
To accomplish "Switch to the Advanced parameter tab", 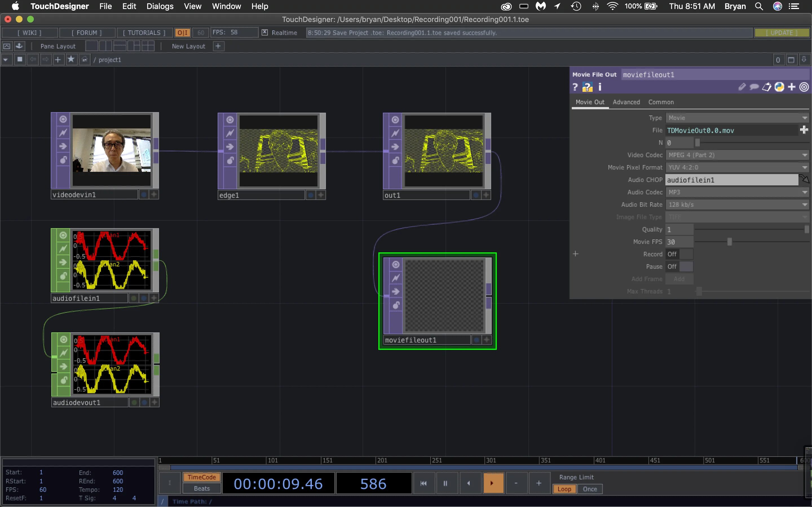I will click(626, 102).
